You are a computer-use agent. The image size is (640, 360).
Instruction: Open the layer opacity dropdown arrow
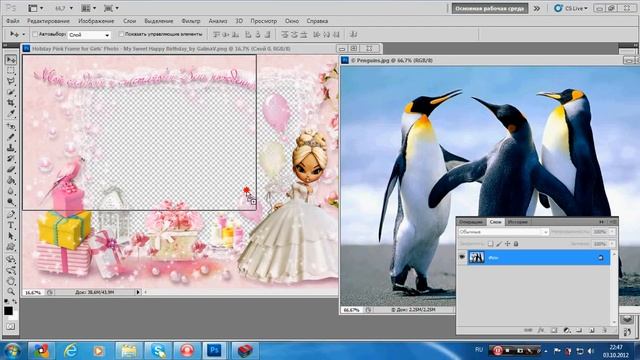[x=612, y=232]
